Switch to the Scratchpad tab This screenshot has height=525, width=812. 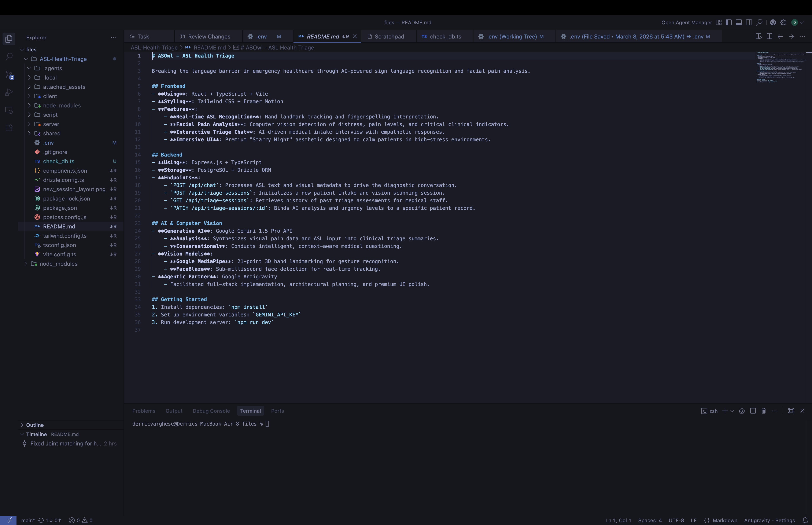pos(389,36)
